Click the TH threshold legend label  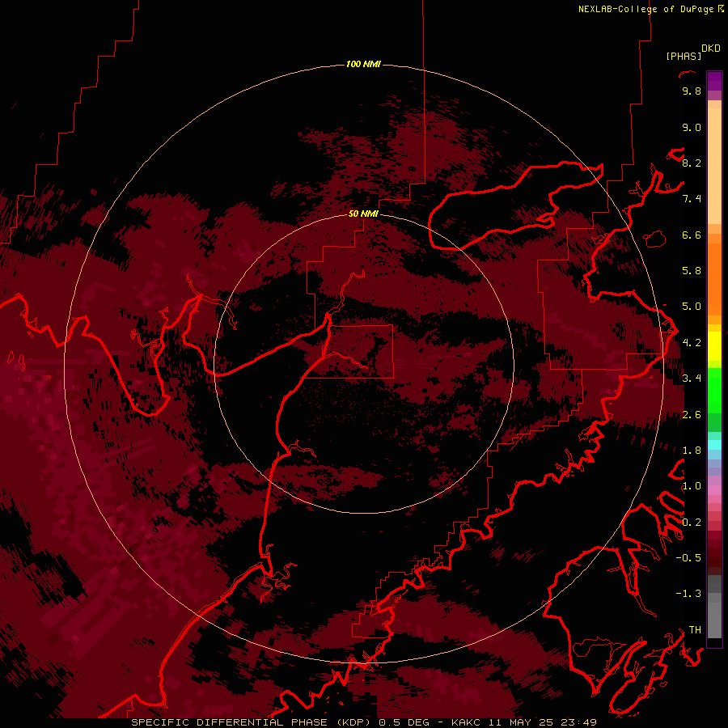[695, 630]
